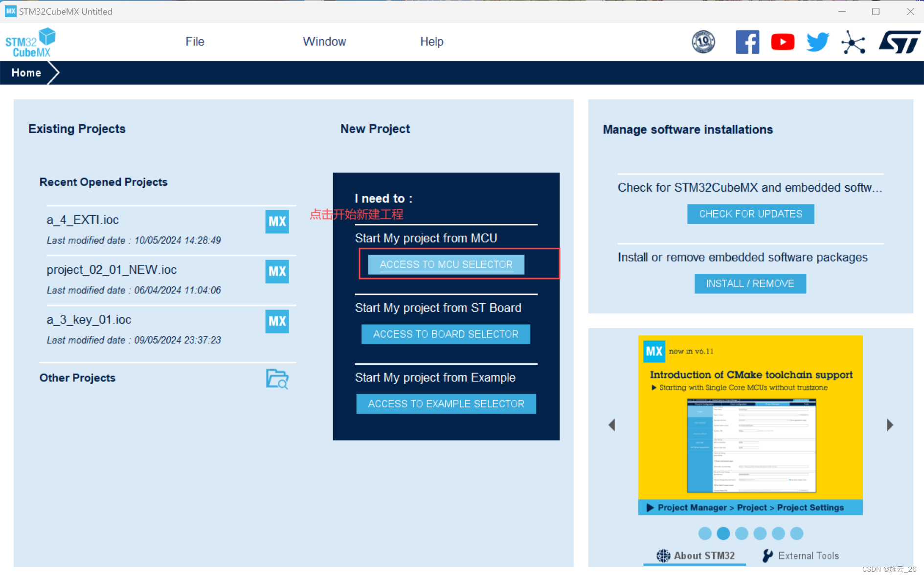Open the File menu

195,42
